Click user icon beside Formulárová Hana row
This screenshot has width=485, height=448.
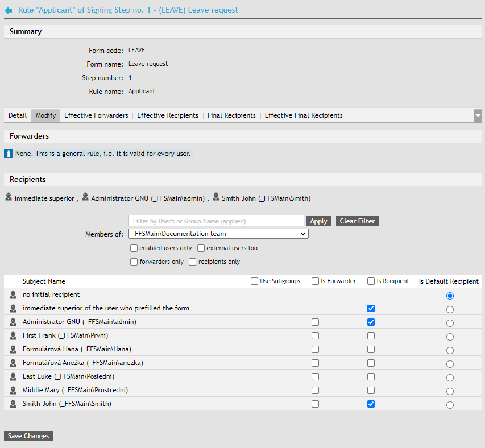(13, 350)
